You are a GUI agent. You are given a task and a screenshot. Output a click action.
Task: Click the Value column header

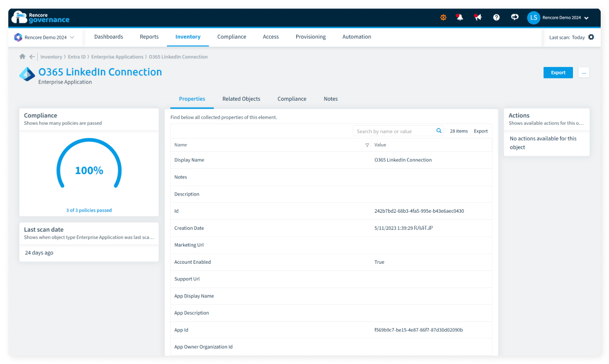point(380,145)
